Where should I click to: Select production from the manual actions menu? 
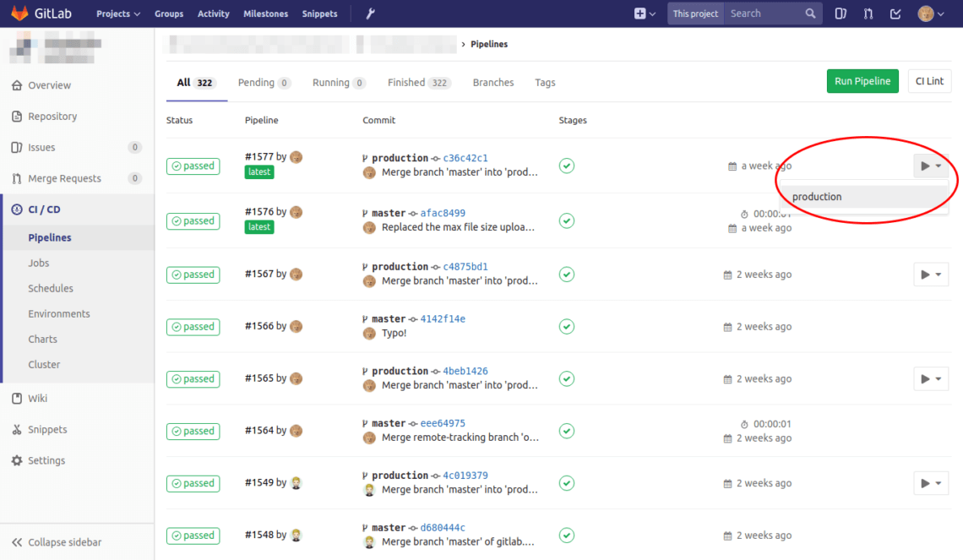click(817, 197)
